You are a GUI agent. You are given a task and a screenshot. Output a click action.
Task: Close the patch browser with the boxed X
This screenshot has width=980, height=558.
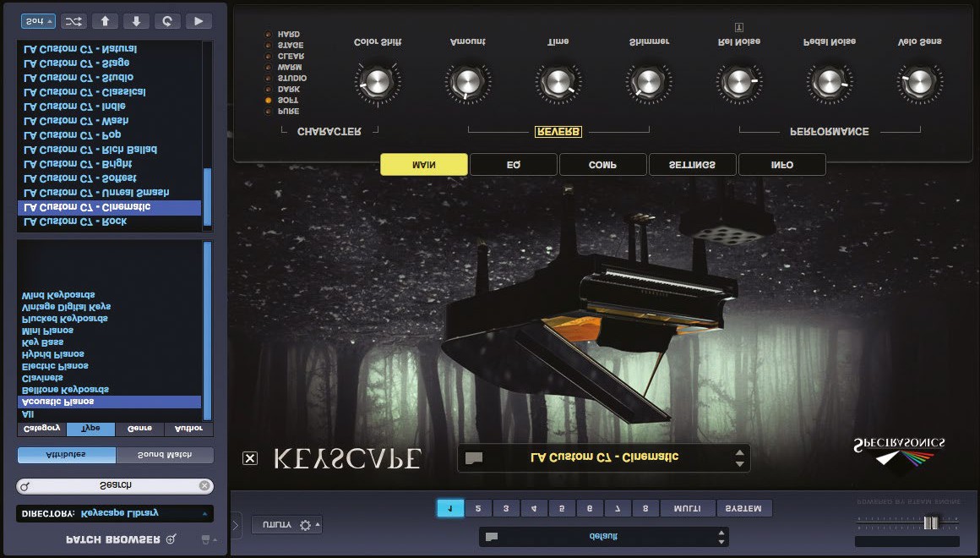249,458
